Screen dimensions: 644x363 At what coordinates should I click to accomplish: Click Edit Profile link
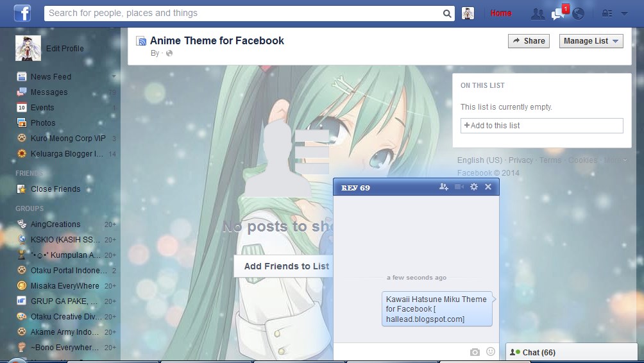(65, 49)
